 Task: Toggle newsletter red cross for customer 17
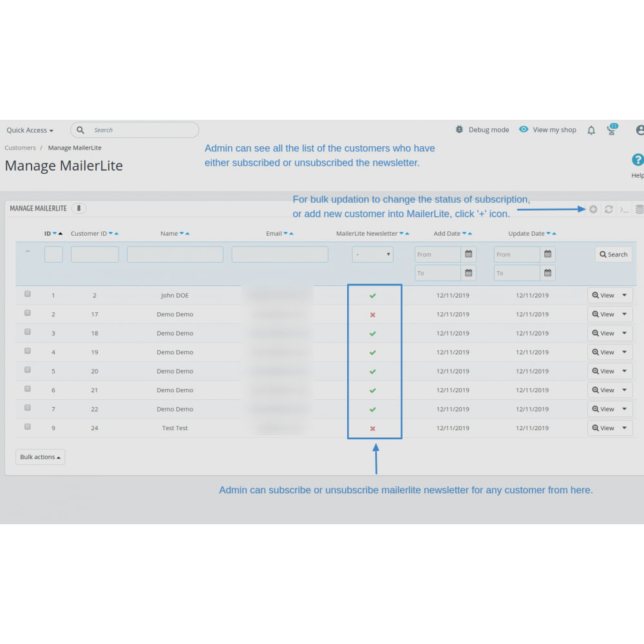[372, 315]
